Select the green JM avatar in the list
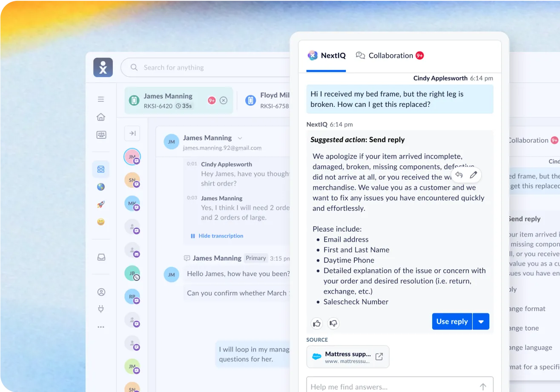 132,366
